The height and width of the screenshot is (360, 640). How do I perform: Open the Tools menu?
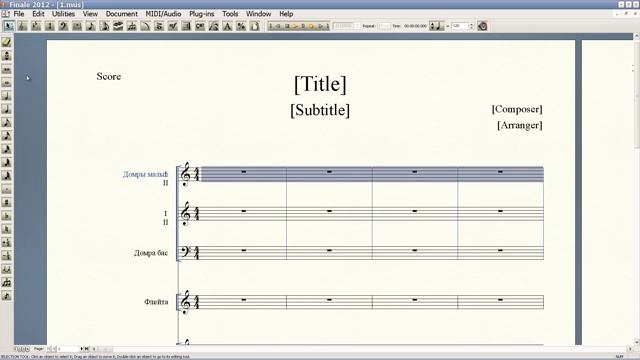230,13
